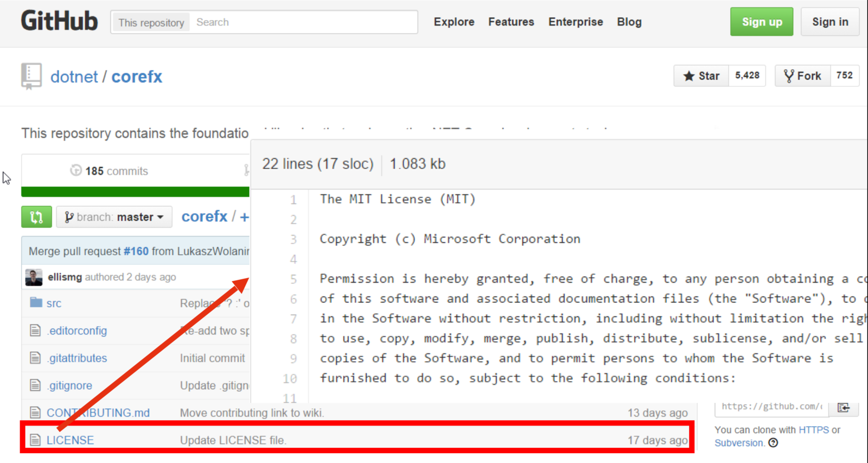Fork the corefx repository
This screenshot has height=463, width=868.
point(802,76)
